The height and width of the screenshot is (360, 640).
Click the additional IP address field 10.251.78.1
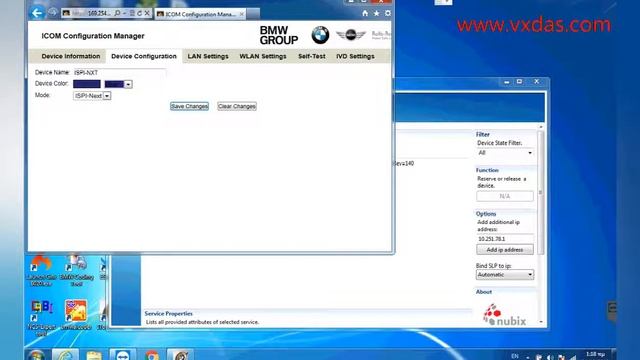[x=505, y=239]
